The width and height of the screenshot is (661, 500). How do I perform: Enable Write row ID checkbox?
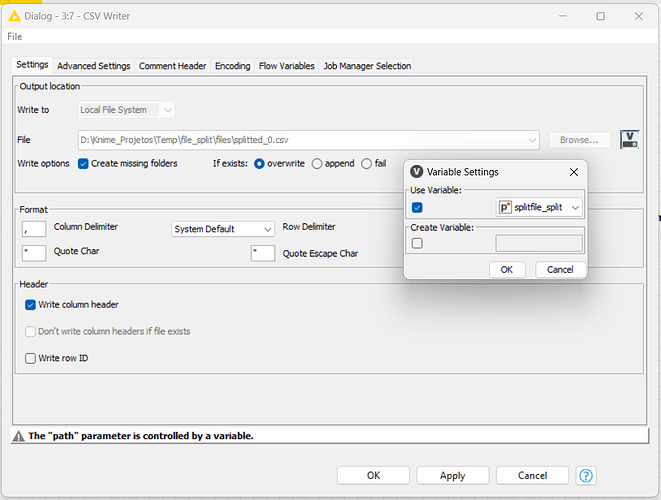click(30, 358)
